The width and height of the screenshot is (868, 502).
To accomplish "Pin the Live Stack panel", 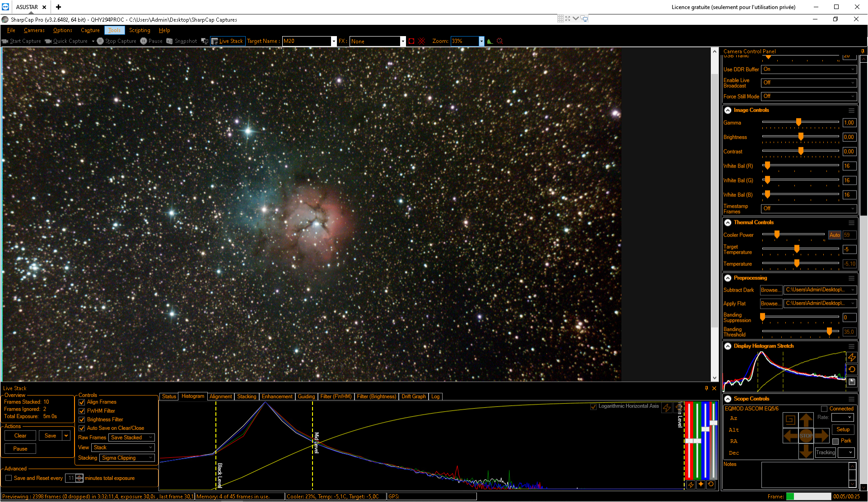I will tap(706, 388).
